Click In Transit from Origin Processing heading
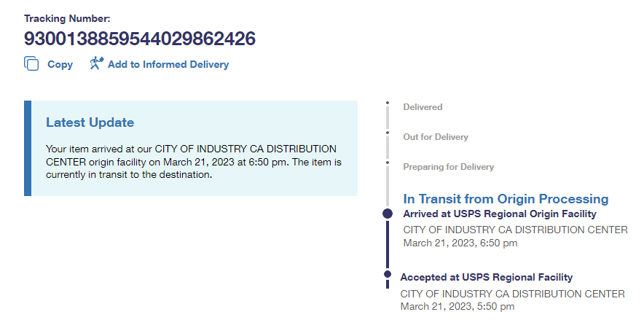644x336 pixels. click(506, 199)
